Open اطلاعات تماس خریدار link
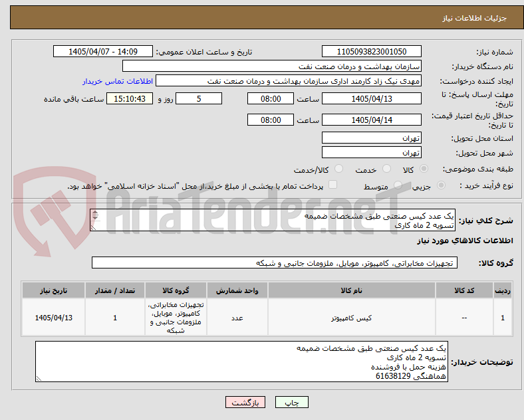The height and width of the screenshot is (420, 524). 118,81
